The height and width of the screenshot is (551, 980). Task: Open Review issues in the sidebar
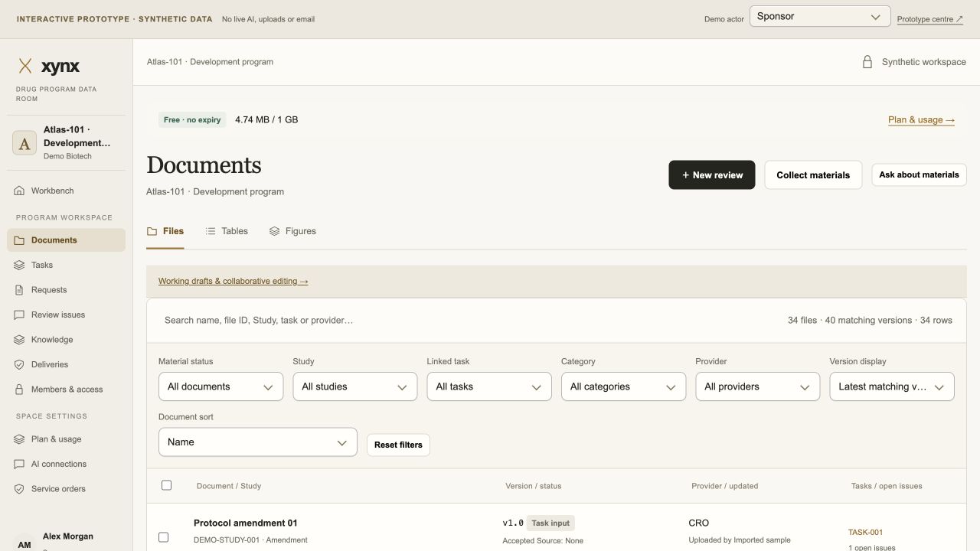(x=66, y=315)
